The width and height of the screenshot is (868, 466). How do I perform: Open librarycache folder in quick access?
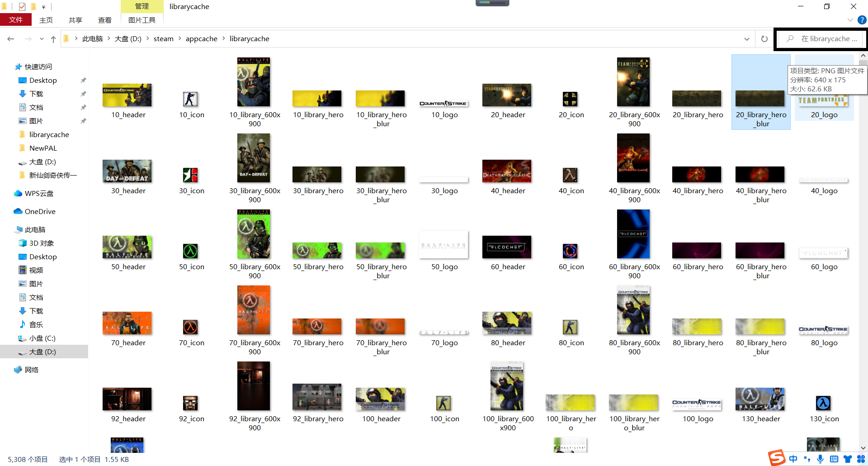44,134
